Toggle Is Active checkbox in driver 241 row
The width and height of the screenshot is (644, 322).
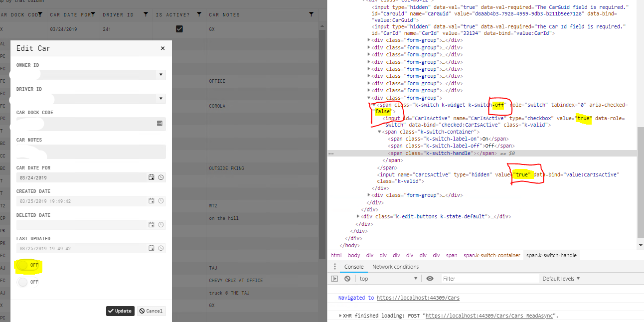pyautogui.click(x=179, y=29)
